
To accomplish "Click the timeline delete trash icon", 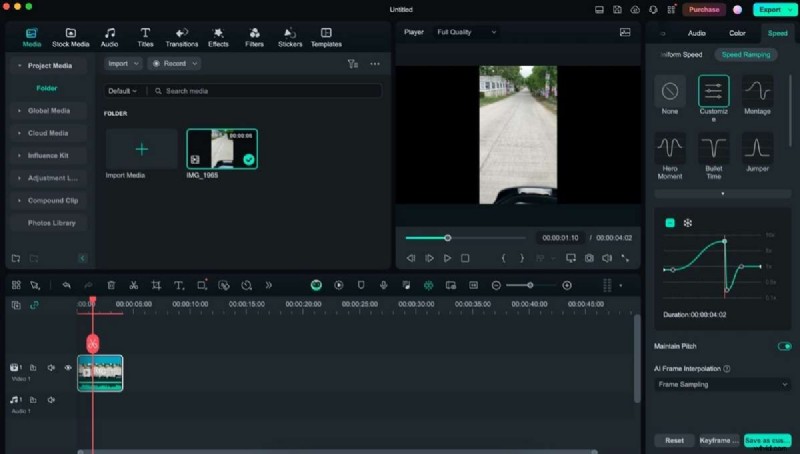I will (x=111, y=285).
